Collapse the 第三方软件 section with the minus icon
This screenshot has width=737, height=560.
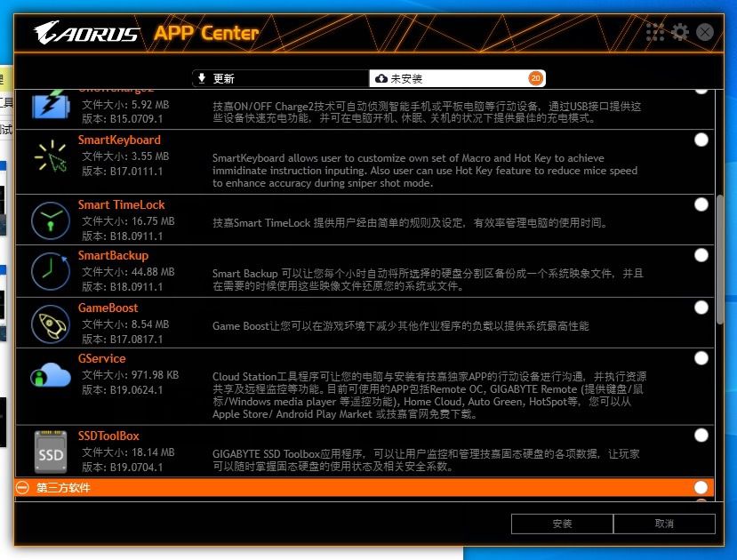click(22, 487)
